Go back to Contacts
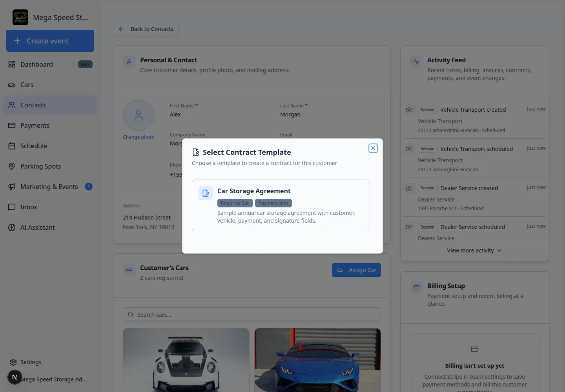Screen dimensions: 565x392 tap(146, 29)
